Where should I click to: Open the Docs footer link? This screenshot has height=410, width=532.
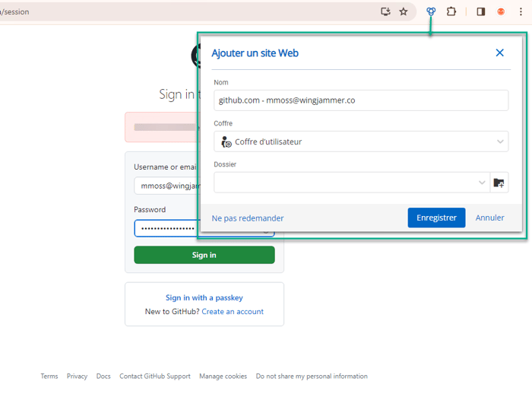(x=103, y=376)
